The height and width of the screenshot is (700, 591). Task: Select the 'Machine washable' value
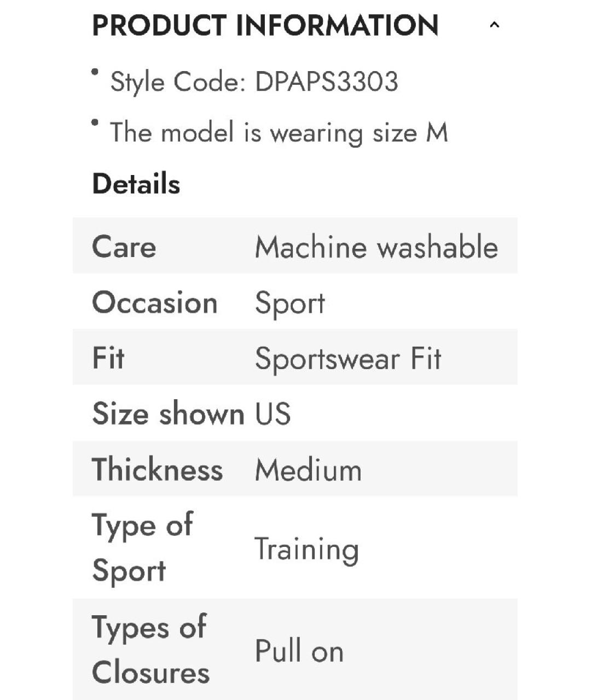pos(376,247)
